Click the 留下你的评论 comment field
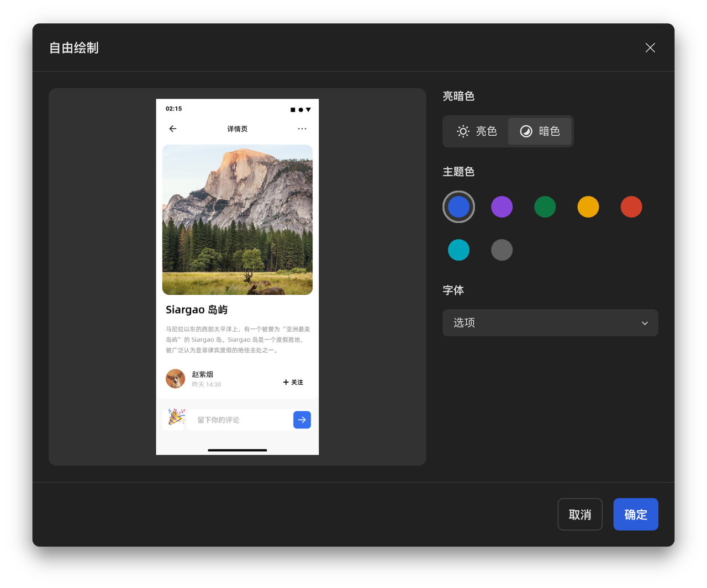The width and height of the screenshot is (707, 588). coord(240,420)
